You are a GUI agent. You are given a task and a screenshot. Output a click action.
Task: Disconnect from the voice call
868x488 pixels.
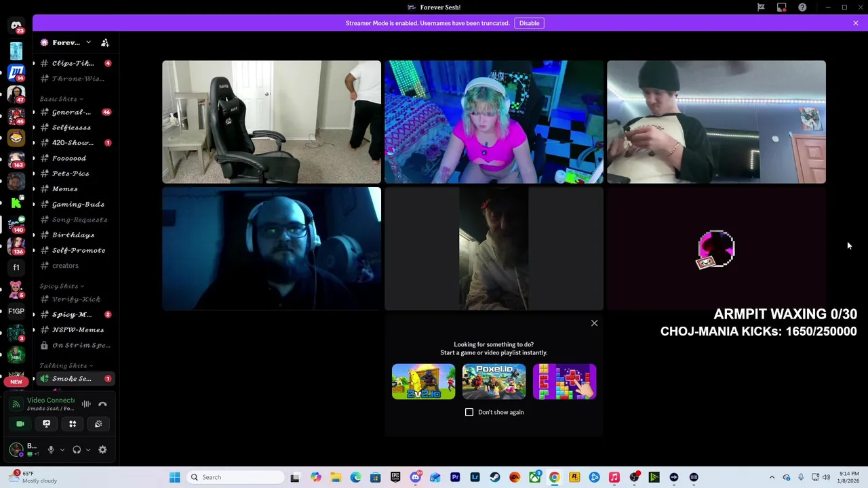pyautogui.click(x=102, y=404)
